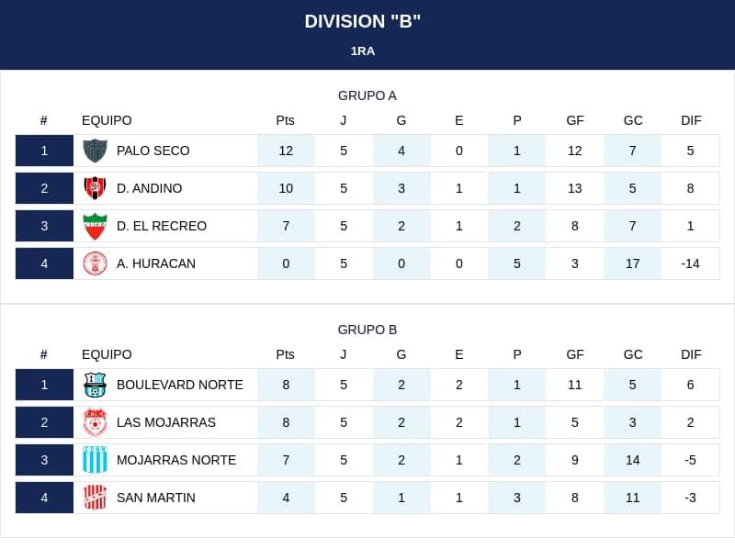Click the GRUPO B heading

point(367,330)
